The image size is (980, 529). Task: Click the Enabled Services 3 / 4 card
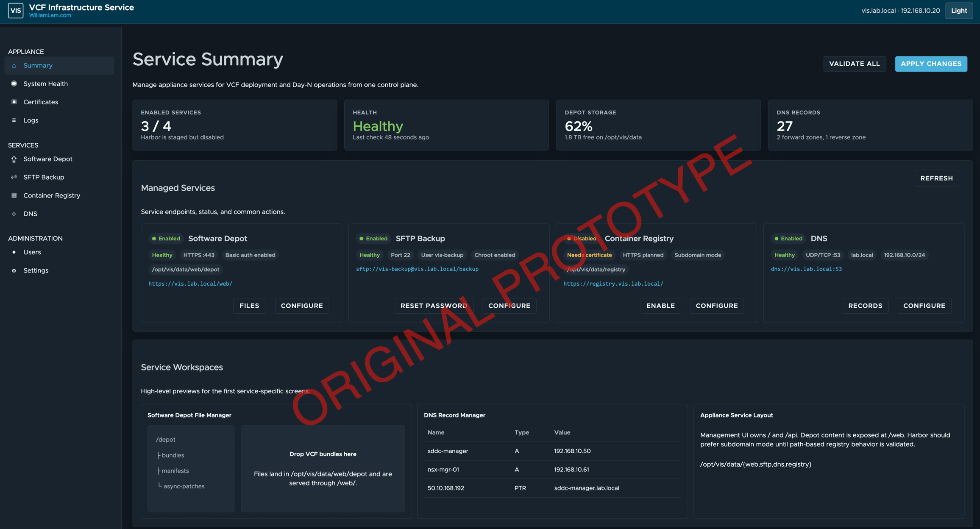[235, 125]
